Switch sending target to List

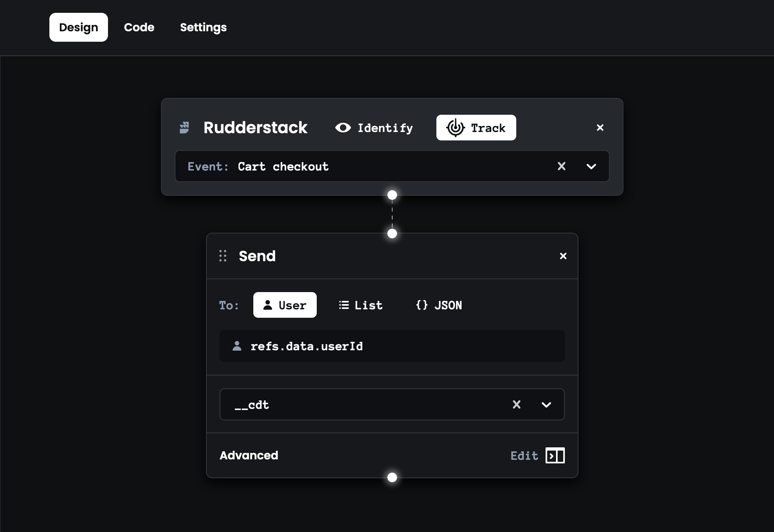point(361,305)
